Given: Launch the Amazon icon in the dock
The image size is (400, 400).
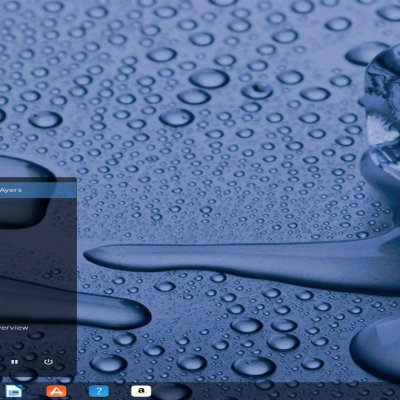Looking at the screenshot, I should (x=141, y=391).
